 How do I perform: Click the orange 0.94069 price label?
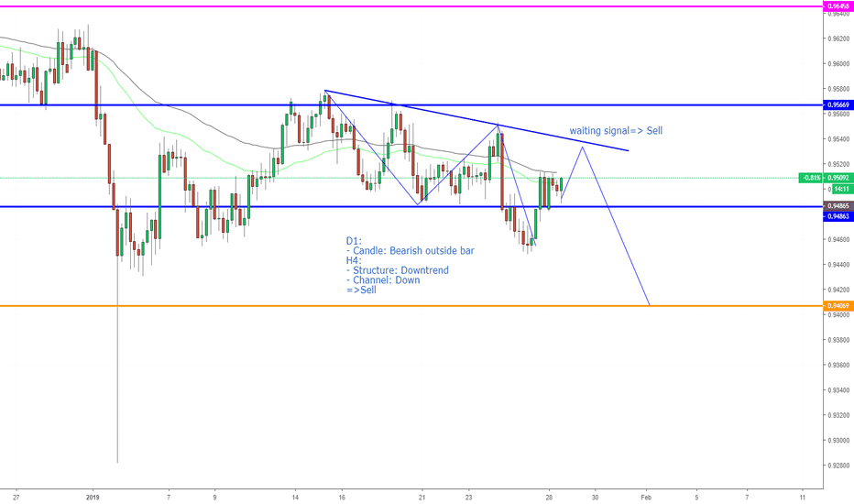(838, 306)
